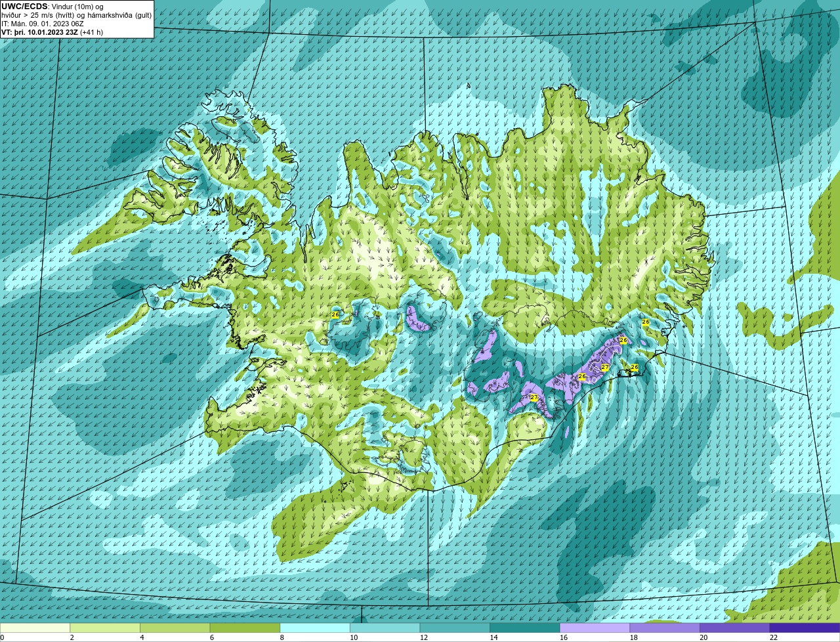Image resolution: width=840 pixels, height=642 pixels.
Task: Choose the 18–20 m/s purple legend swatch
Action: [665, 628]
